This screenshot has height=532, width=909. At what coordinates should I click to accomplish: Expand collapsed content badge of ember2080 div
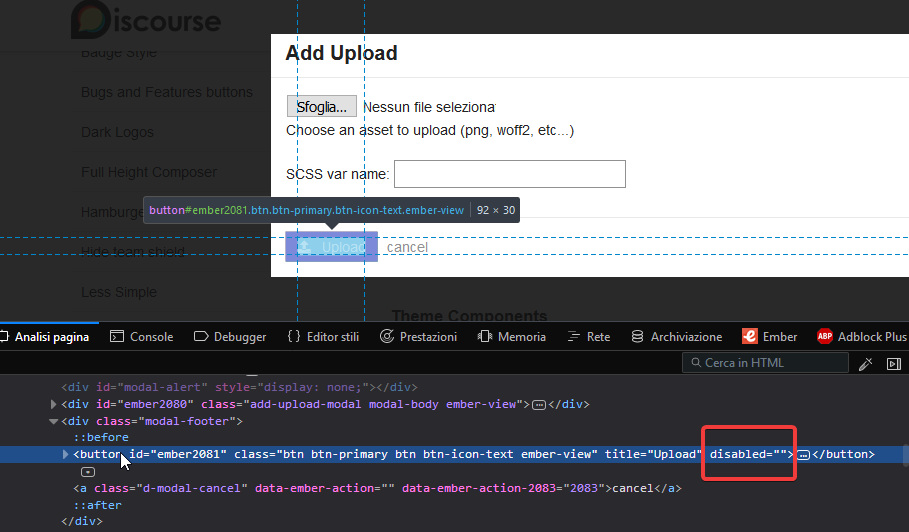[539, 405]
